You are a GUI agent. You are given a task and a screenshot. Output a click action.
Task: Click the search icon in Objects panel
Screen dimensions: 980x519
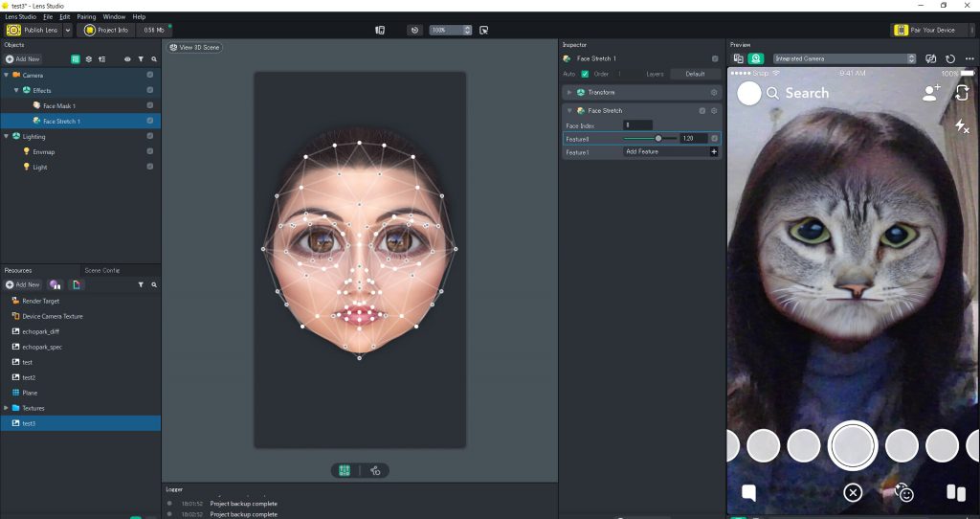click(154, 58)
